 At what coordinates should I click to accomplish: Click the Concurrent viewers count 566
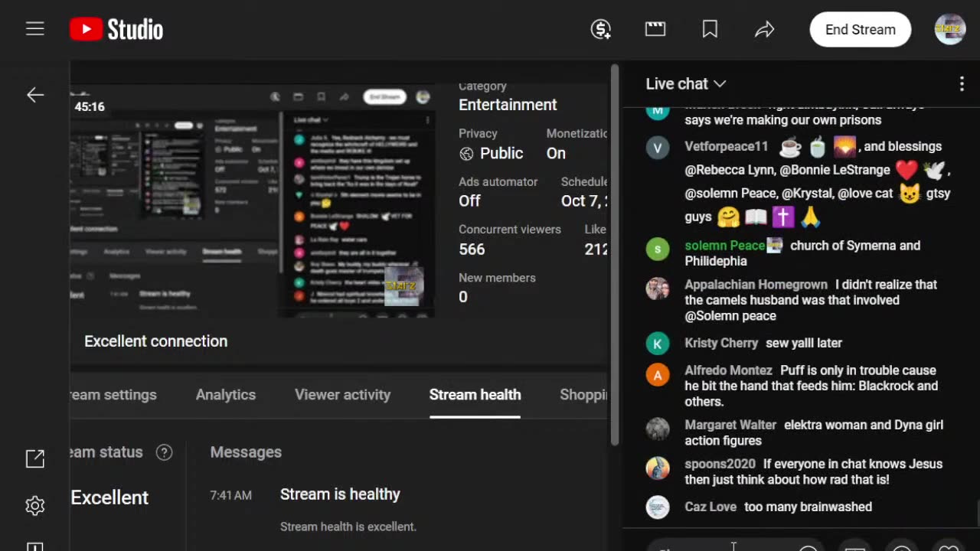(x=472, y=249)
